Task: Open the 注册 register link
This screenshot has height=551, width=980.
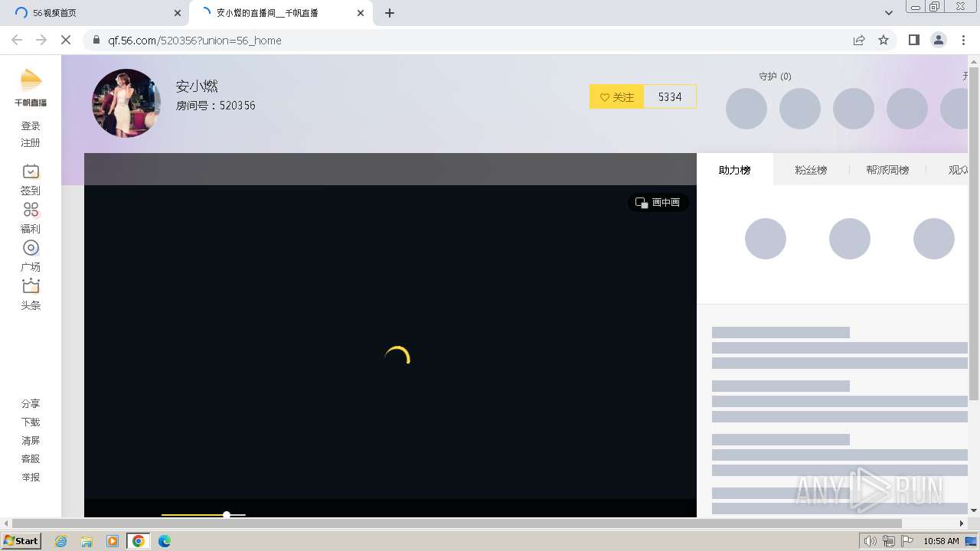Action: [x=31, y=143]
